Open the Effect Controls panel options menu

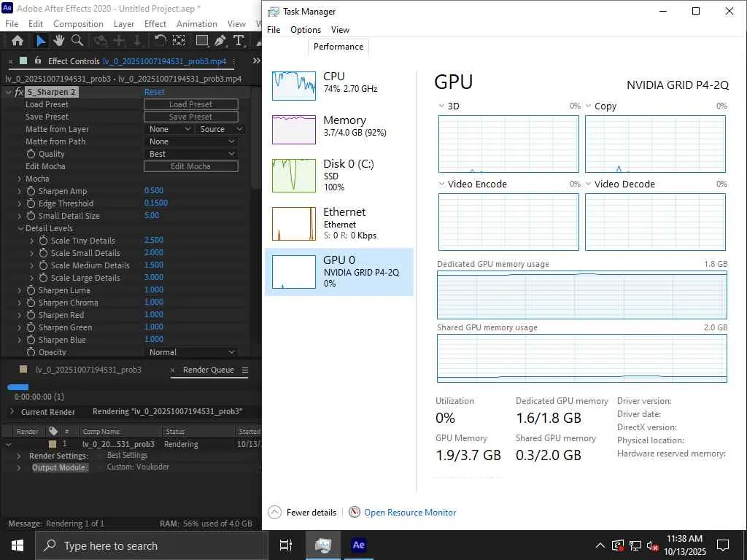(234, 61)
